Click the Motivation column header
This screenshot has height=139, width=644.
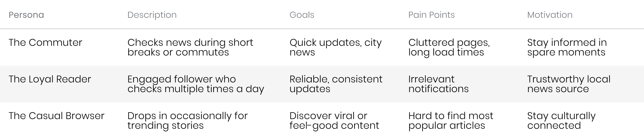[x=550, y=15]
